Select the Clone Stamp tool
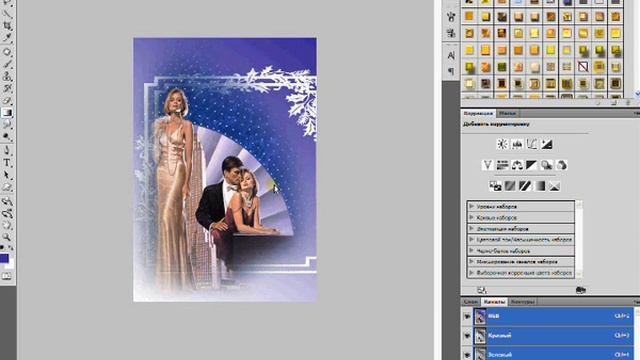 tap(7, 76)
